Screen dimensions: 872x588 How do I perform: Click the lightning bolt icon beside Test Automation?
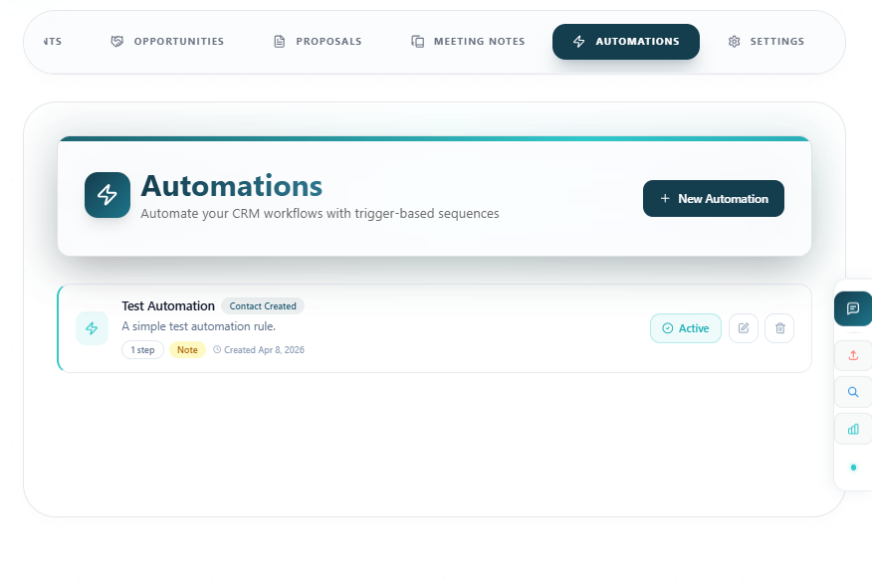click(x=92, y=327)
